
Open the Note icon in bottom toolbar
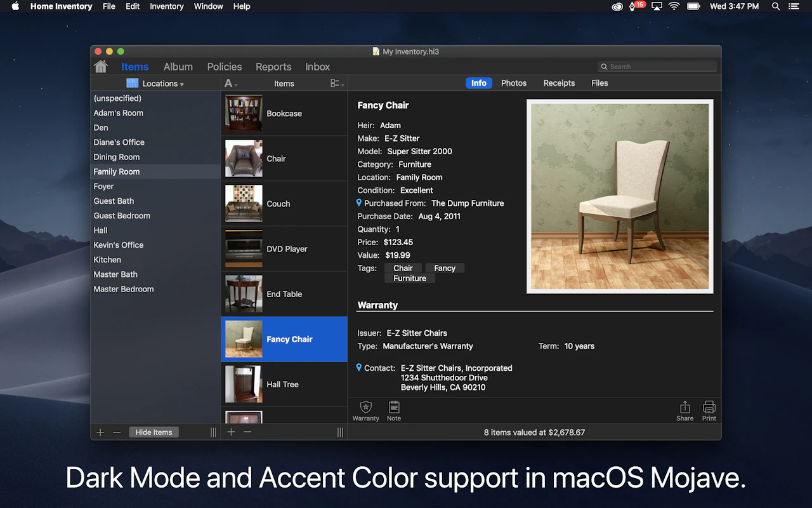(394, 408)
